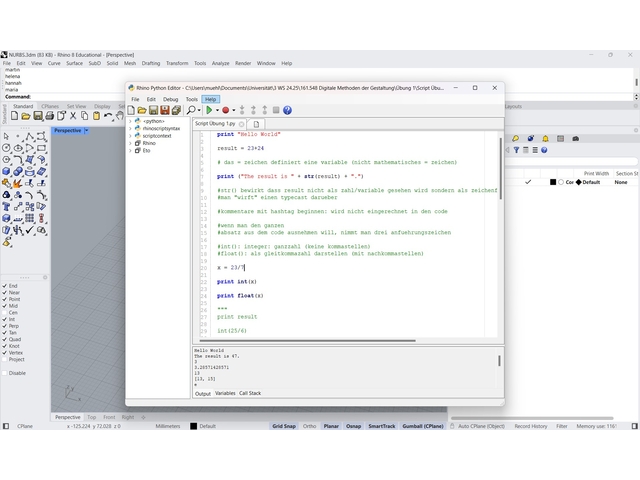Open the search magnifier dropdown arrow
The width and height of the screenshot is (640, 480).
[x=199, y=110]
